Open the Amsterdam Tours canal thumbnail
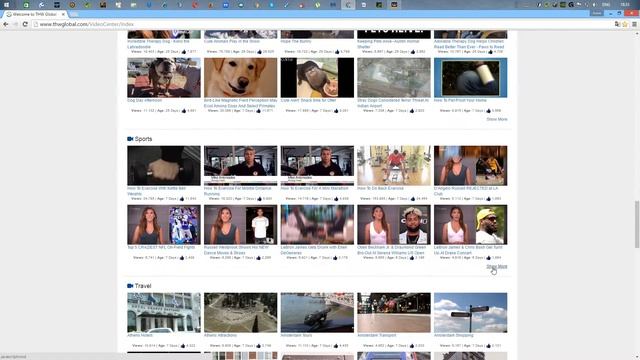640x360 pixels. 317,313
